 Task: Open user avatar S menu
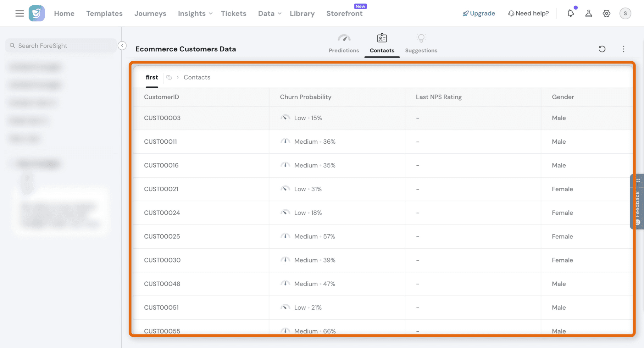[625, 13]
